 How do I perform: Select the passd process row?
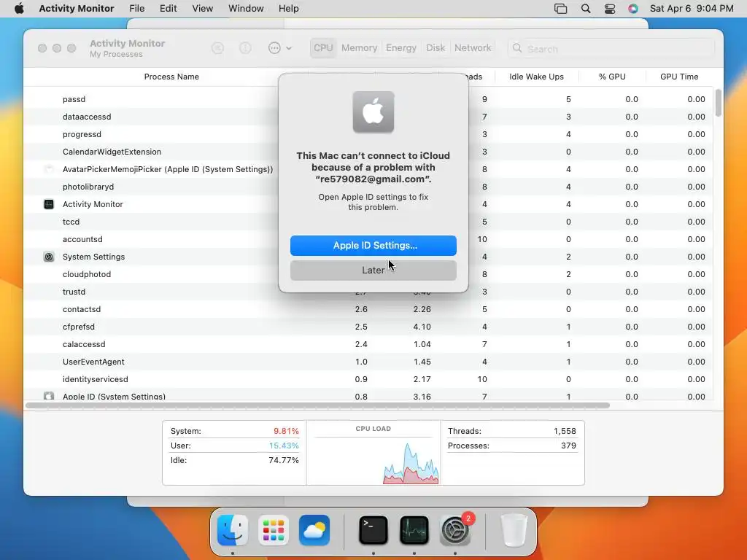point(368,99)
